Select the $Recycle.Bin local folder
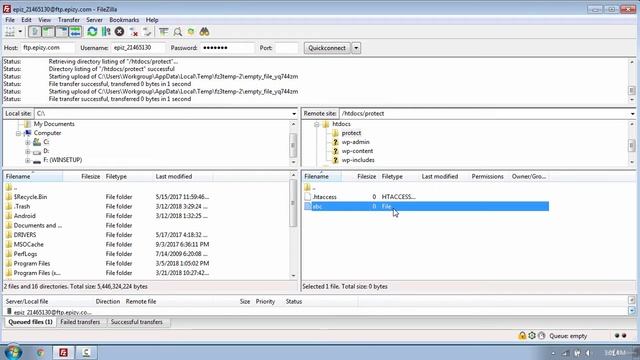640x360 pixels. [30, 197]
